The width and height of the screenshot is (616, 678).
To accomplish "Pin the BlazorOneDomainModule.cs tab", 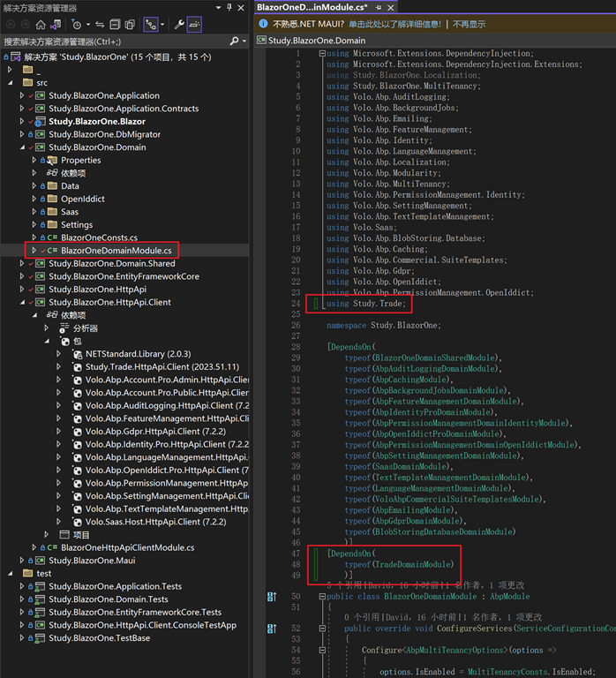I will [x=379, y=7].
